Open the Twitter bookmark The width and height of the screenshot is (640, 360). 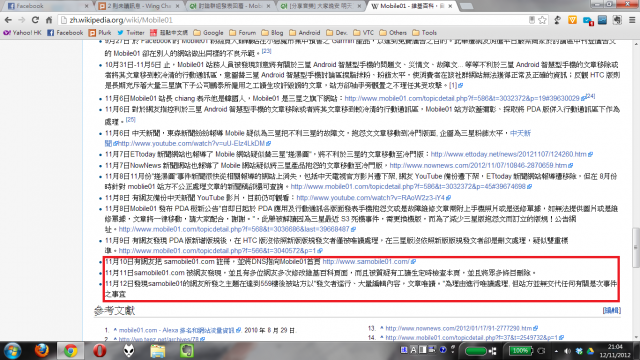tap(131, 33)
